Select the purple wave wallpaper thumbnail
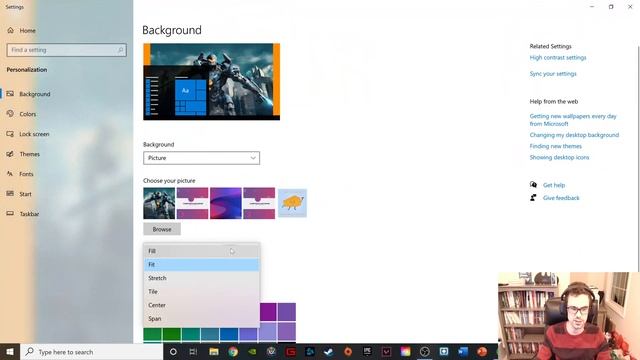The height and width of the screenshot is (360, 640). pyautogui.click(x=226, y=203)
